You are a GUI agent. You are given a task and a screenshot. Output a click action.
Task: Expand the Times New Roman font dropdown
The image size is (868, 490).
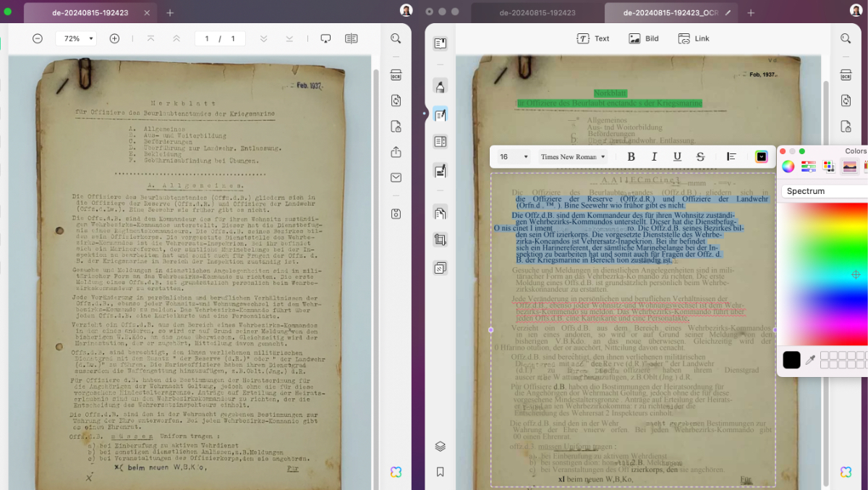pyautogui.click(x=573, y=157)
